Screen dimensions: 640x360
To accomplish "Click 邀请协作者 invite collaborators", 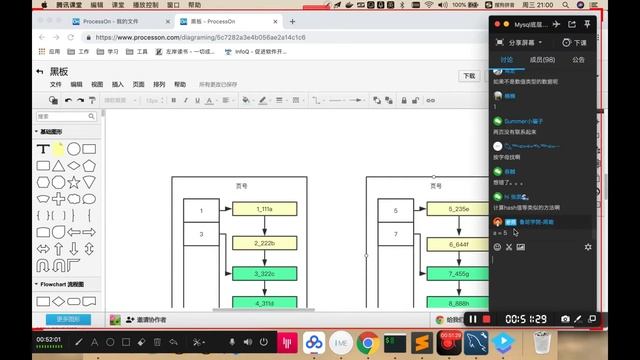I will tap(146, 320).
